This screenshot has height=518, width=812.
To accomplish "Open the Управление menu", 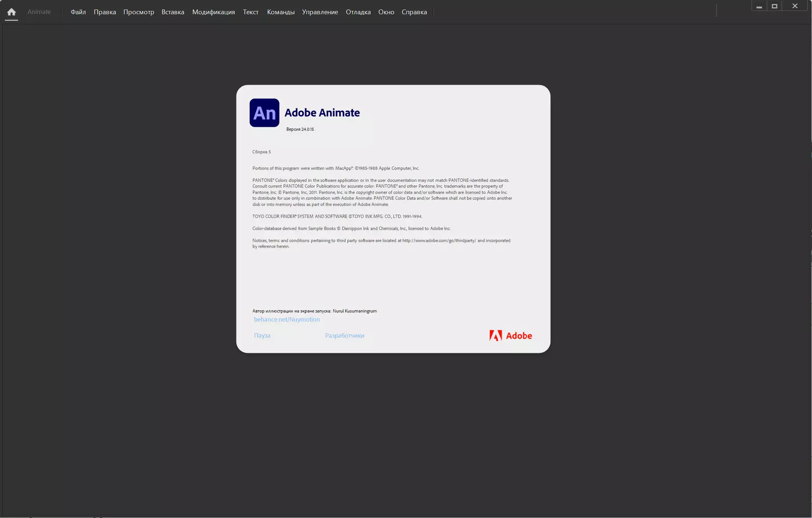I will click(320, 12).
